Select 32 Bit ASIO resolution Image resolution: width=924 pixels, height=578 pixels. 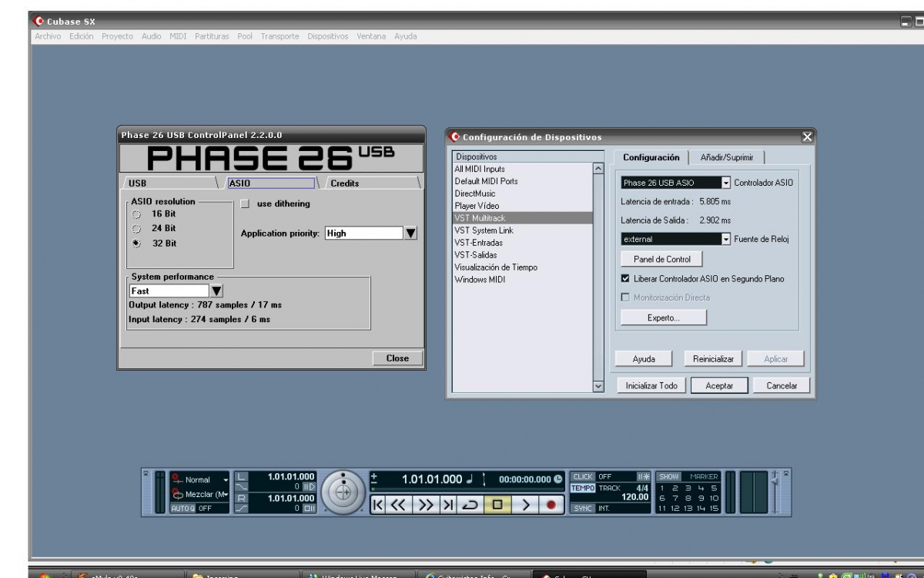pyautogui.click(x=137, y=244)
